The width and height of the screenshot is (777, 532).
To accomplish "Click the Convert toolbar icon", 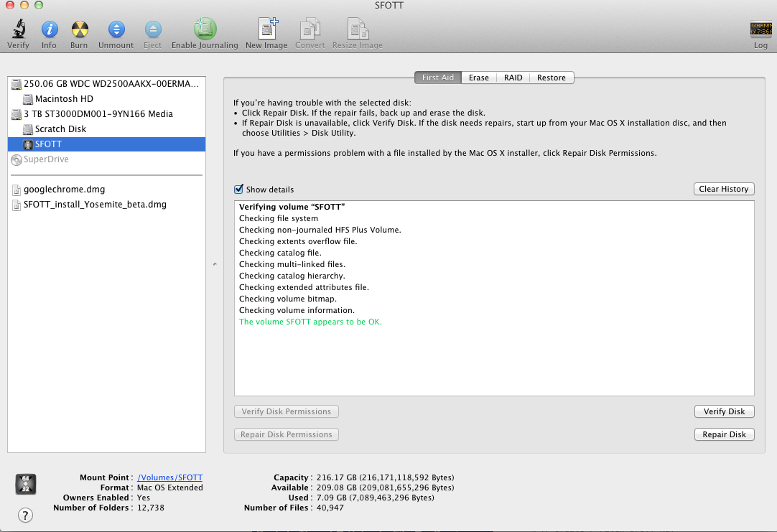I will [x=310, y=29].
